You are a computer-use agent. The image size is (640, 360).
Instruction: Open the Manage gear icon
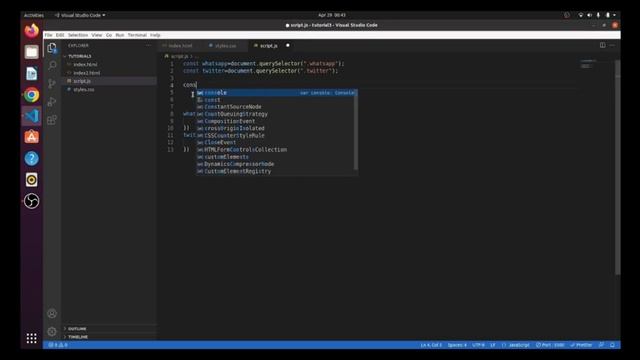click(x=52, y=331)
